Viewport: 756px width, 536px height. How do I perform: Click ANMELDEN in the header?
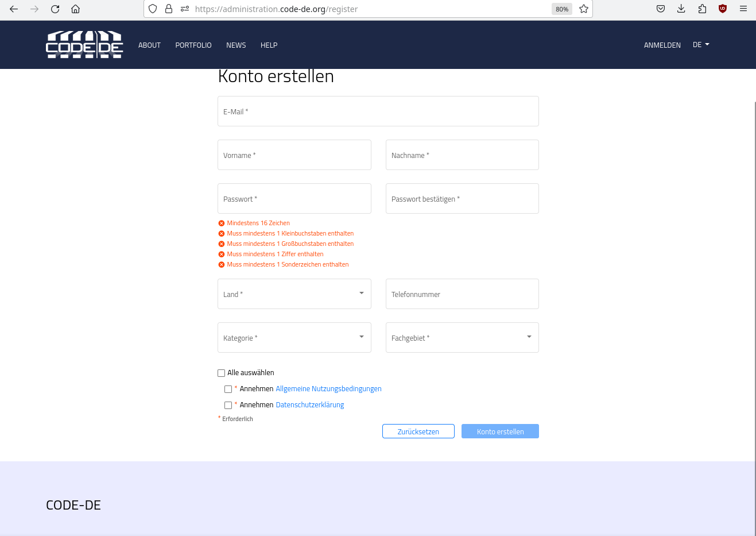point(662,45)
